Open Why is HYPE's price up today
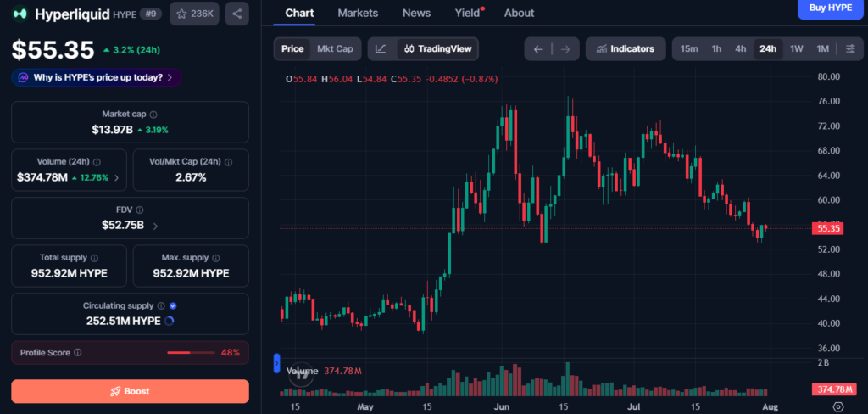The height and width of the screenshot is (414, 868). [x=97, y=77]
